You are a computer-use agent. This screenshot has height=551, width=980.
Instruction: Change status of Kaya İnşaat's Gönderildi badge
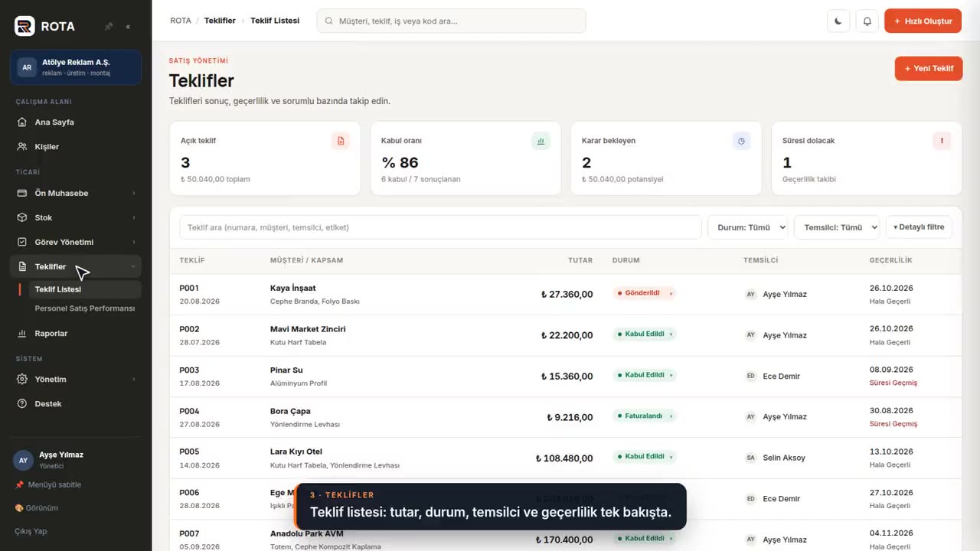coord(644,293)
